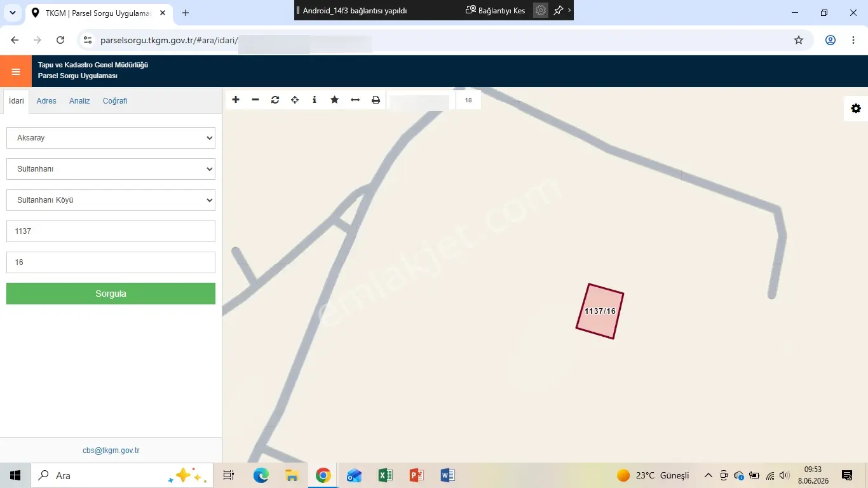Screen dimensions: 868x488
Task: Click the 1137 block number field
Action: click(x=111, y=231)
